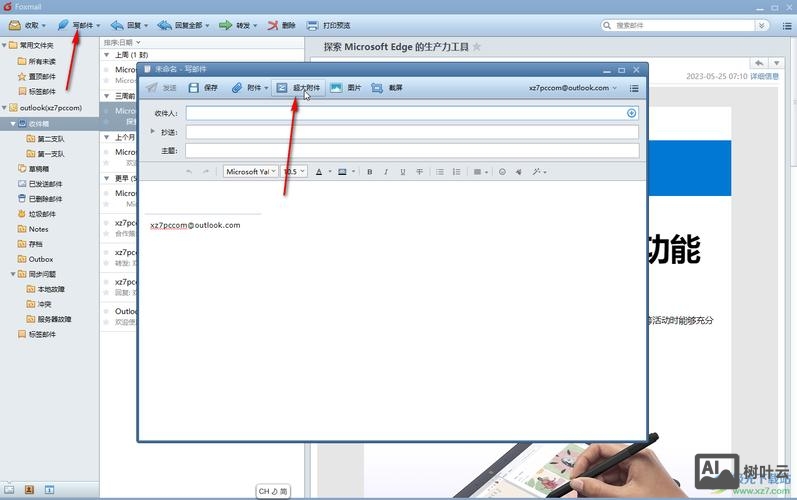This screenshot has height=500, width=797.
Task: Open mail view icon at bottom-left
Action: pos(9,489)
